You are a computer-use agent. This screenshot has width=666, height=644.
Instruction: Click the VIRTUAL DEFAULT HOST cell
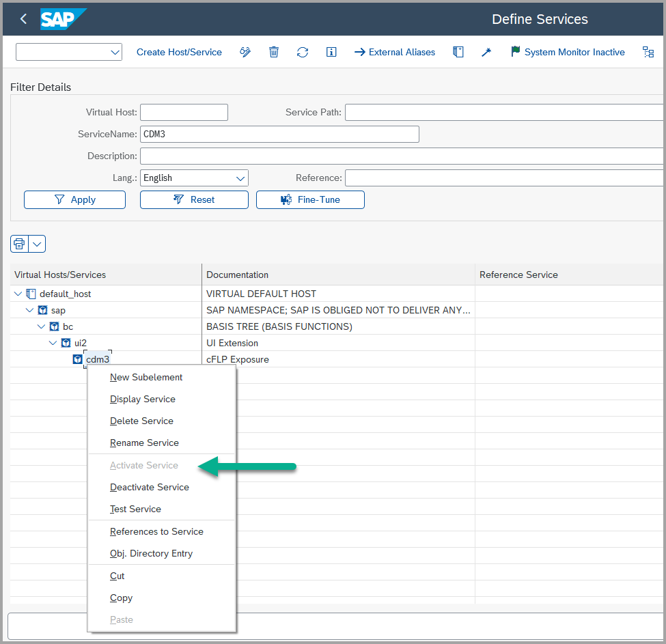coord(339,294)
